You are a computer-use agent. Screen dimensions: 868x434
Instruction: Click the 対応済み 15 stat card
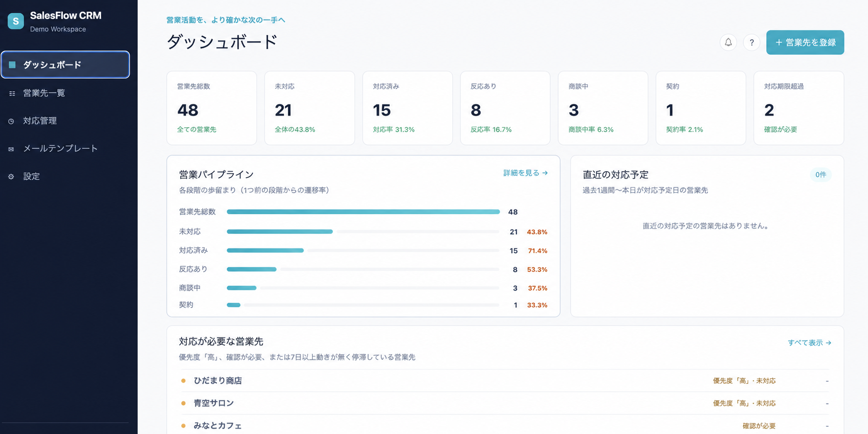click(407, 108)
